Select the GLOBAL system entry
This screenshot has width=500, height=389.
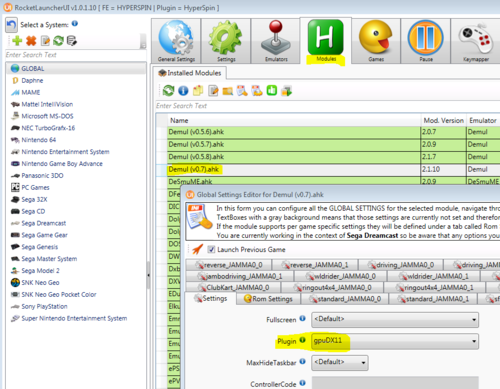pyautogui.click(x=76, y=69)
